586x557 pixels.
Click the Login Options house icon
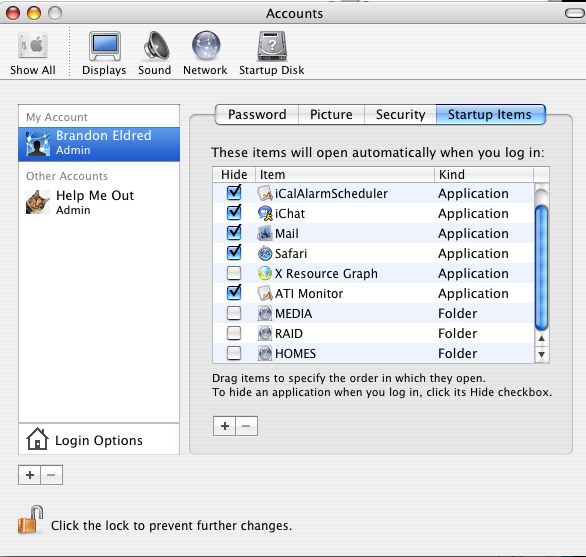tap(37, 439)
